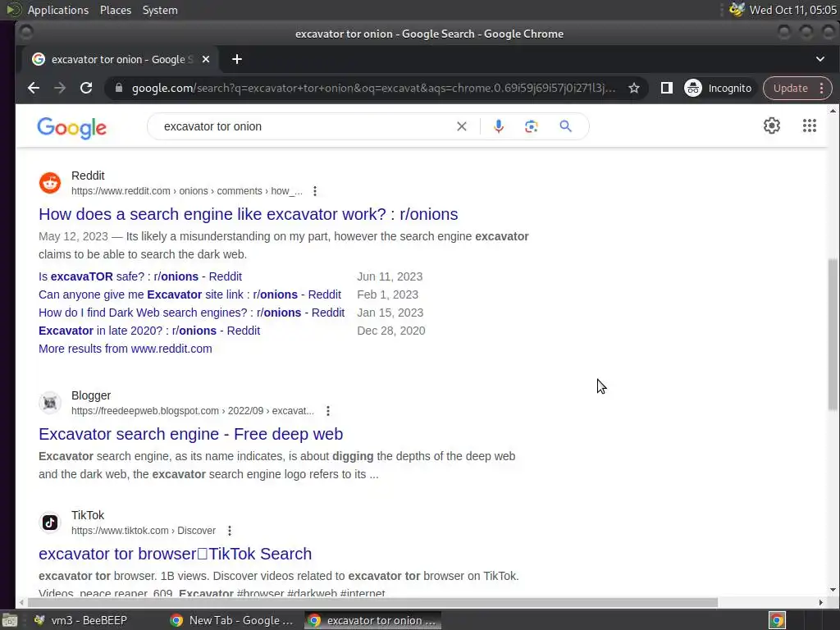Click the BeeBEEP tray icon in top panel
The width and height of the screenshot is (840, 630).
pyautogui.click(x=737, y=10)
